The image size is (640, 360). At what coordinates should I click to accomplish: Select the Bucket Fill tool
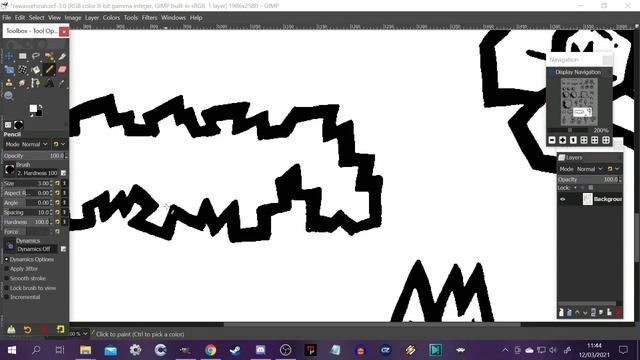(x=36, y=70)
